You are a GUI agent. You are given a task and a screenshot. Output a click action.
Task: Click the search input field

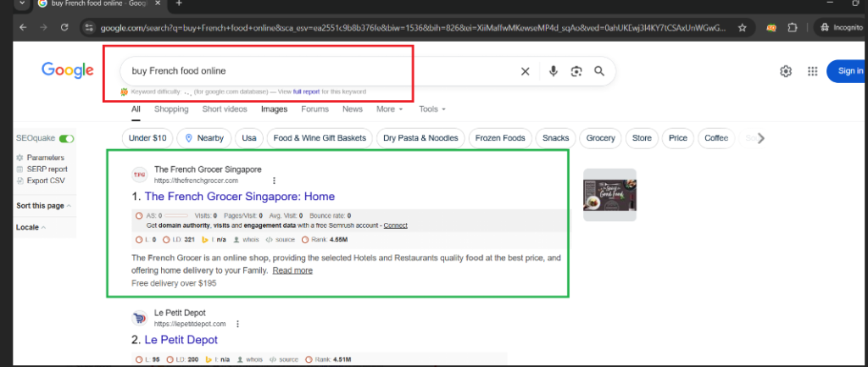(x=314, y=71)
